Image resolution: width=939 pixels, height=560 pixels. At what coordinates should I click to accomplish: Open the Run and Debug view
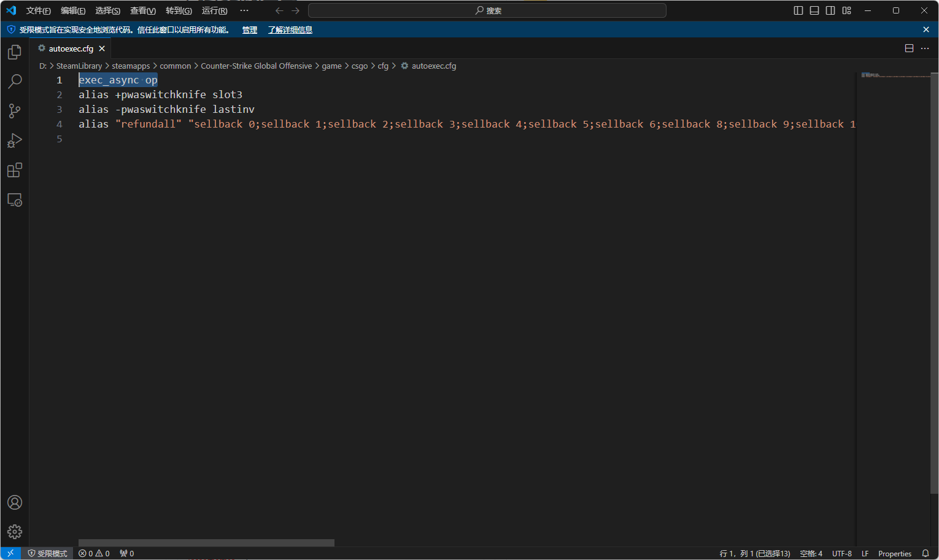pos(15,140)
